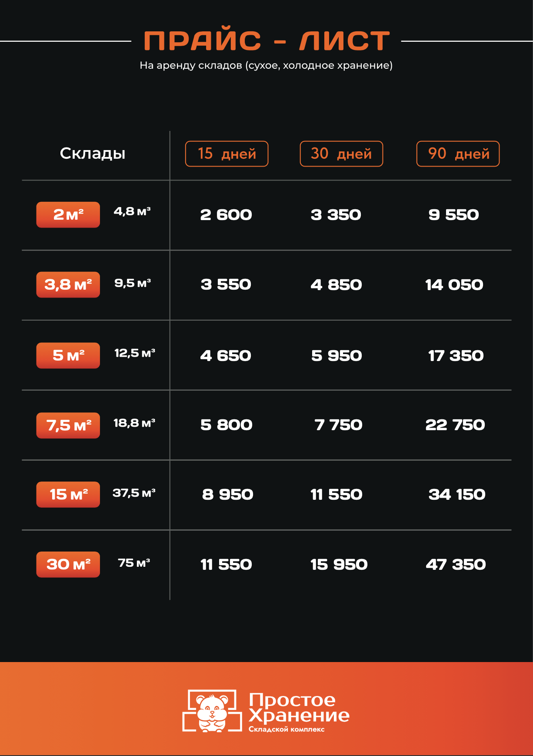Select the 75 м³ volume label
This screenshot has width=533, height=756.
(x=134, y=563)
